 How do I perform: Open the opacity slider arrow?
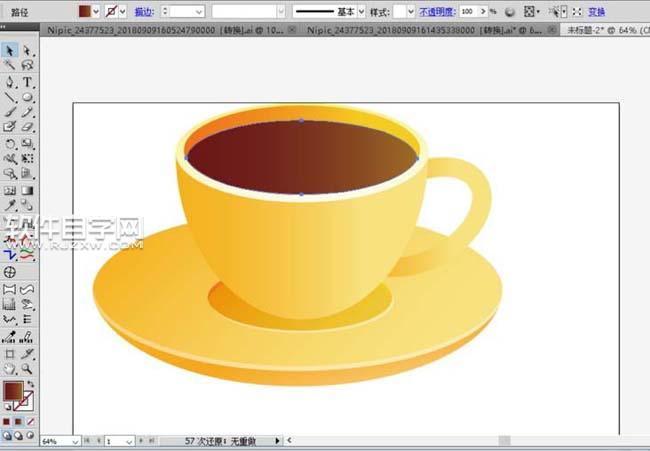click(483, 12)
